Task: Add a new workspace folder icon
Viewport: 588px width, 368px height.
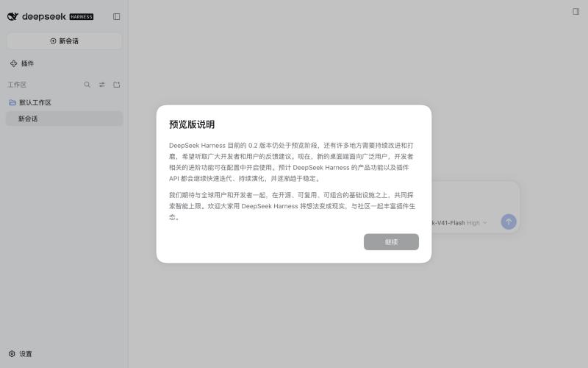Action: click(x=117, y=85)
